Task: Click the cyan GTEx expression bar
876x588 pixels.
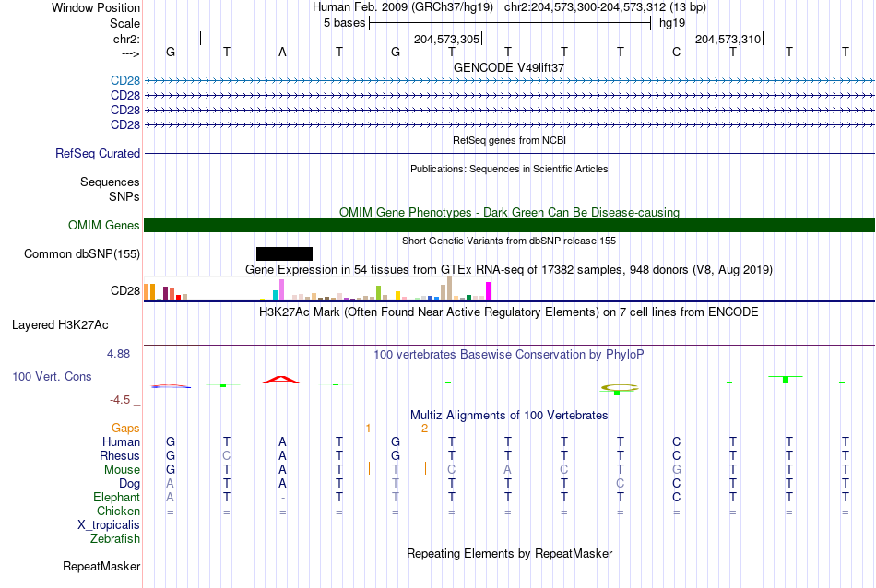Action: (x=275, y=295)
